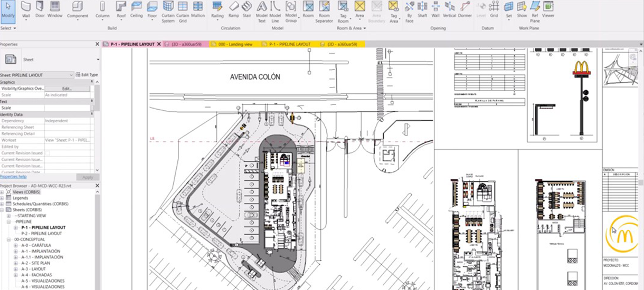Select the Curtain Grid tool
The height and width of the screenshot is (290, 644).
(183, 9)
